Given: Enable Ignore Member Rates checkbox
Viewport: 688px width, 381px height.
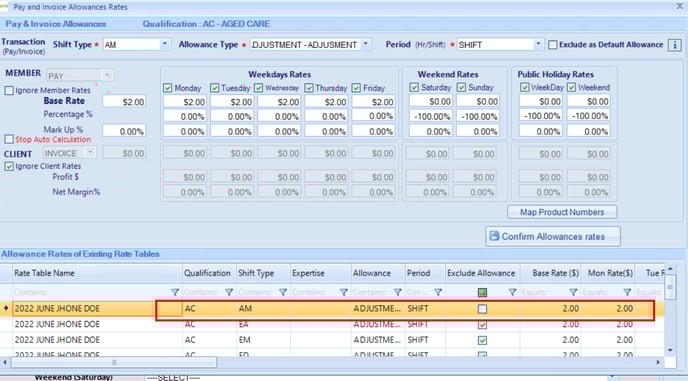Looking at the screenshot, I should pos(9,90).
